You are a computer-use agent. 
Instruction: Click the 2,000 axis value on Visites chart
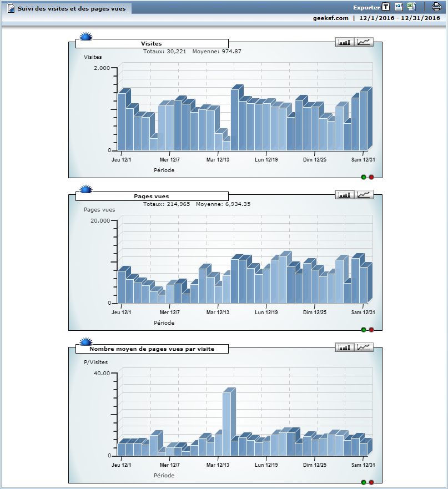[x=102, y=68]
